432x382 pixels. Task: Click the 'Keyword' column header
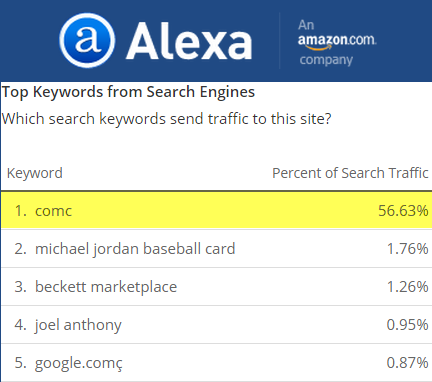pyautogui.click(x=35, y=173)
